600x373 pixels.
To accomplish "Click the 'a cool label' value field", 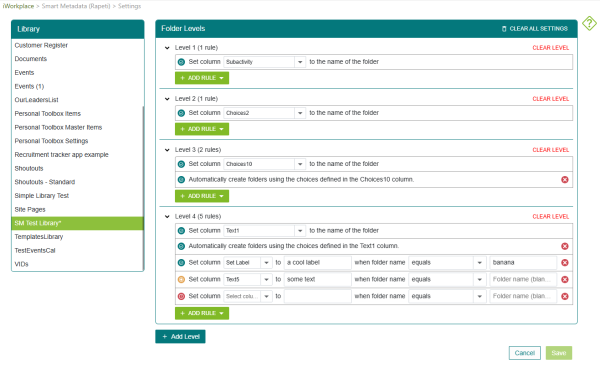I will pos(318,263).
